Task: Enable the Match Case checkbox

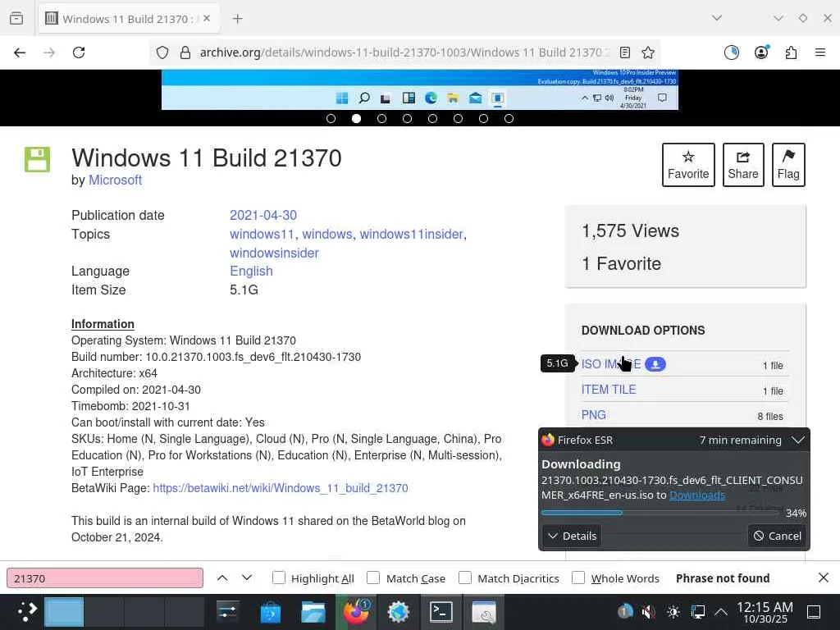Action: tap(373, 577)
